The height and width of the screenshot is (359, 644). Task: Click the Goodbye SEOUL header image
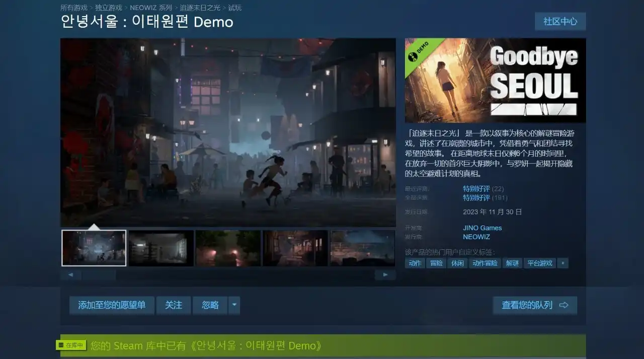496,81
